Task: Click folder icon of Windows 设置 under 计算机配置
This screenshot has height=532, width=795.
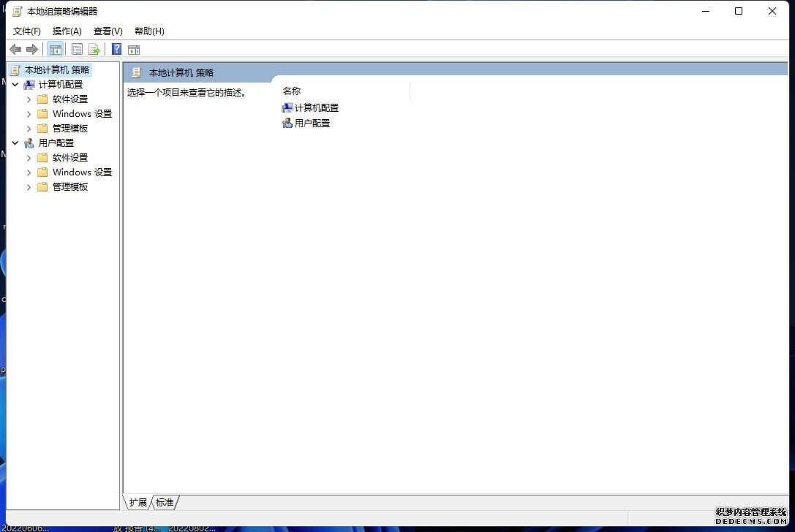Action: (x=42, y=114)
